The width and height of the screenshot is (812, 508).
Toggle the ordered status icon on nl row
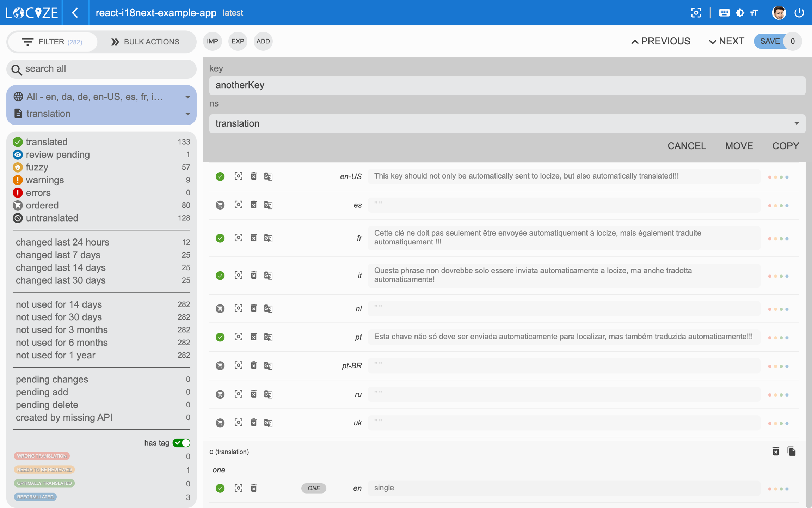[220, 309]
